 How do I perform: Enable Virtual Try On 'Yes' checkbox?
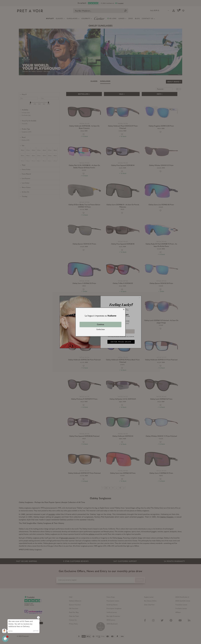(x=21, y=124)
